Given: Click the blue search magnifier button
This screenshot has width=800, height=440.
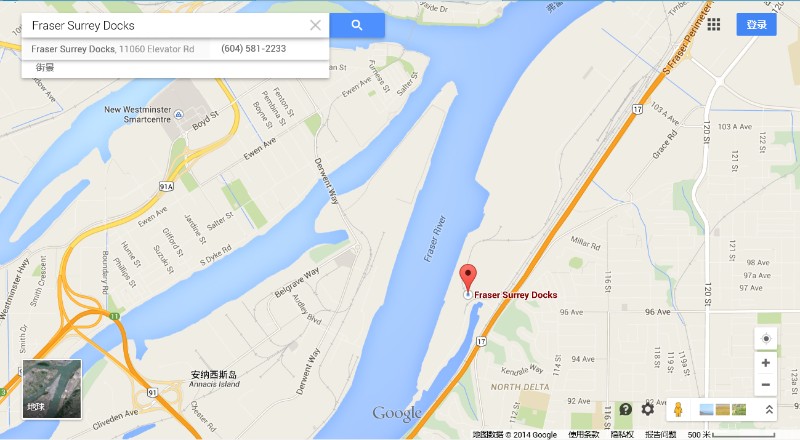Looking at the screenshot, I should pos(357,25).
